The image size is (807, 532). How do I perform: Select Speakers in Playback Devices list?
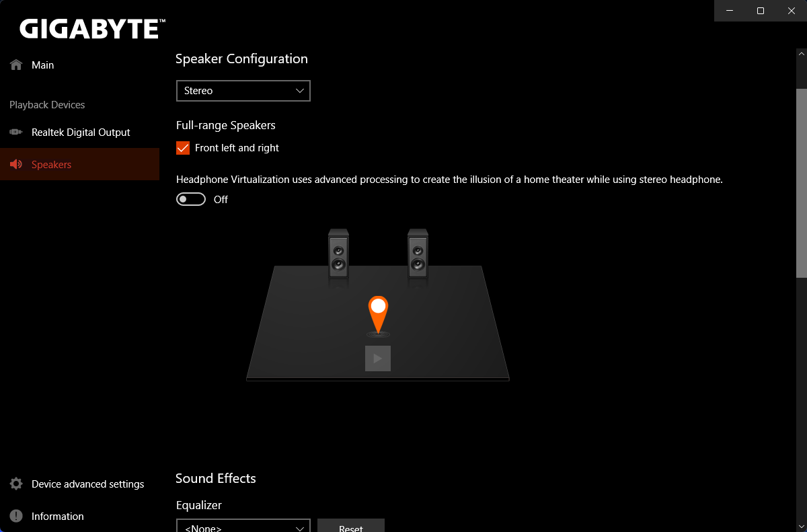pyautogui.click(x=52, y=164)
